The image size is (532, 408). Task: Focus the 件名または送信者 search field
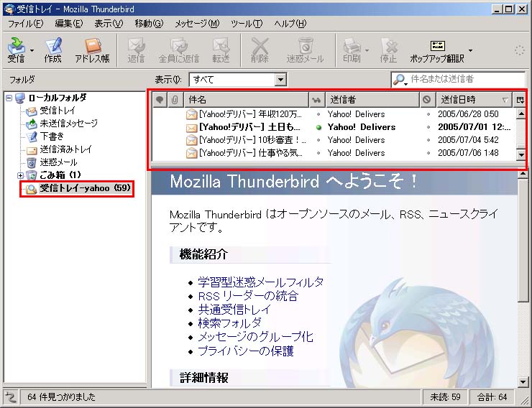[466, 79]
